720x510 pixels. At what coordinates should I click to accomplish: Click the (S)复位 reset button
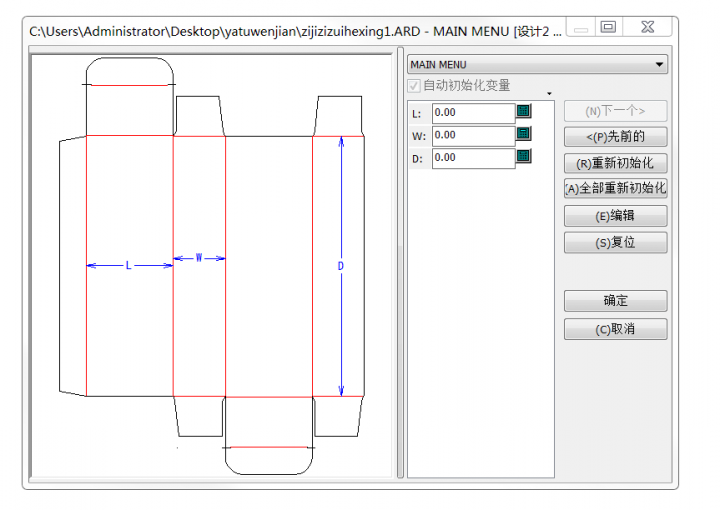click(615, 242)
